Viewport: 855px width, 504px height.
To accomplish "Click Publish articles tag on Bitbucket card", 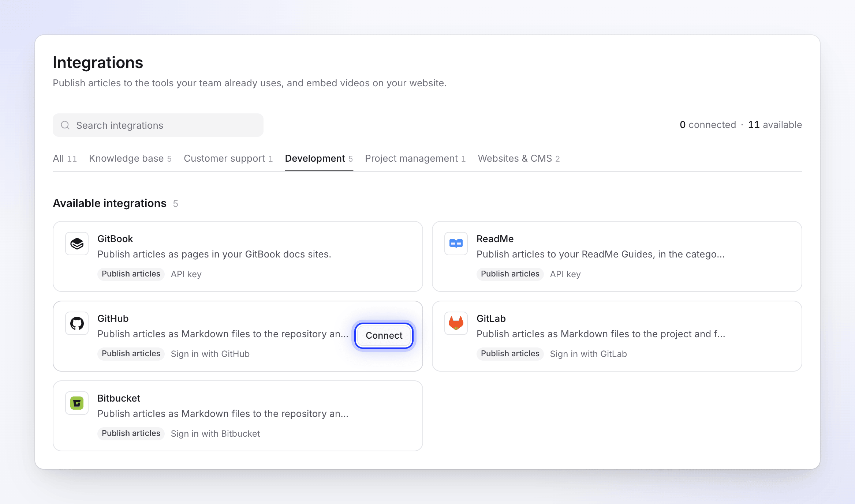I will pos(131,433).
